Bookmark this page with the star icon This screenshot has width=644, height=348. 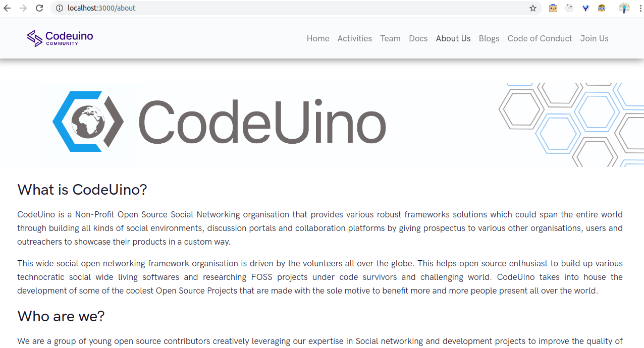pos(533,8)
